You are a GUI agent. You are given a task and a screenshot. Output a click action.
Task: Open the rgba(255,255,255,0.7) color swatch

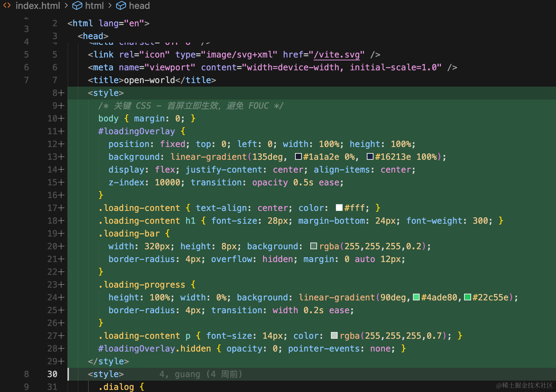(334, 336)
